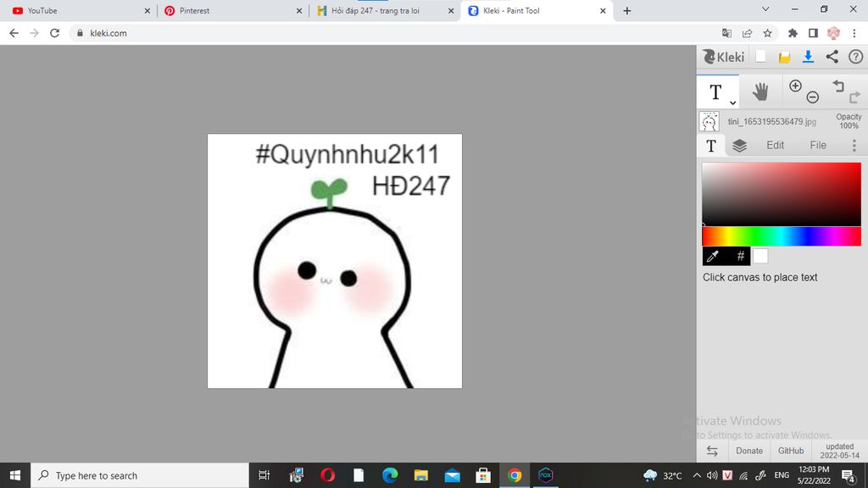Reload the kleki.com page
Image resolution: width=868 pixels, height=488 pixels.
pos(54,33)
